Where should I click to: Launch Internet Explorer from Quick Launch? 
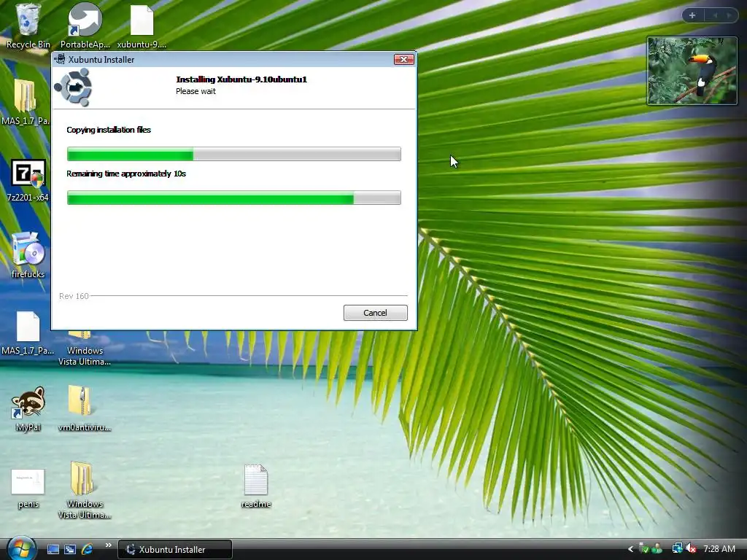coord(88,550)
